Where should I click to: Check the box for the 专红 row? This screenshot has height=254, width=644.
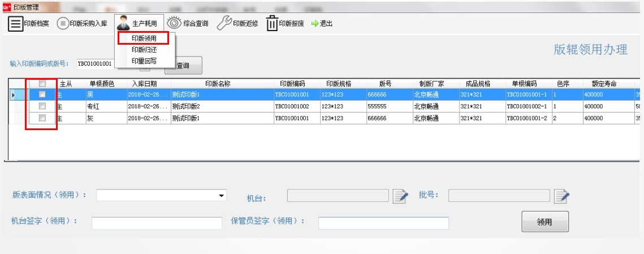(42, 106)
